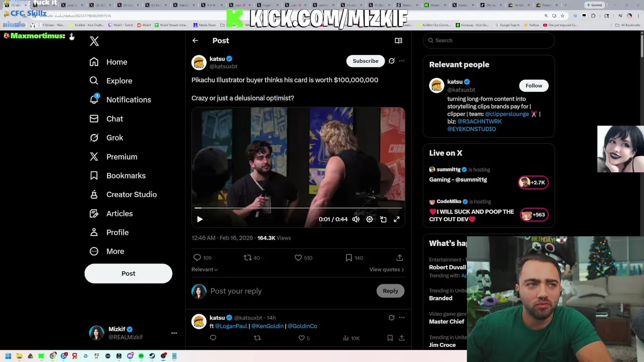
Task: Open 164.3K Views count
Action: [x=274, y=238]
